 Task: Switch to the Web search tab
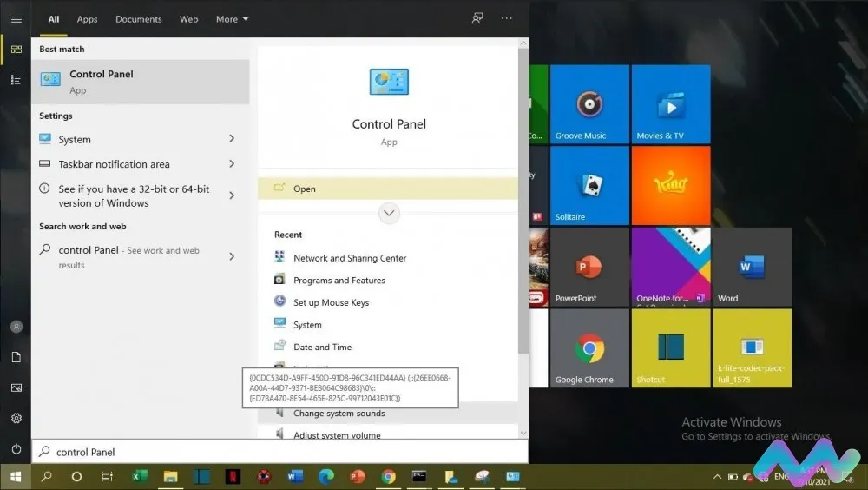click(188, 19)
